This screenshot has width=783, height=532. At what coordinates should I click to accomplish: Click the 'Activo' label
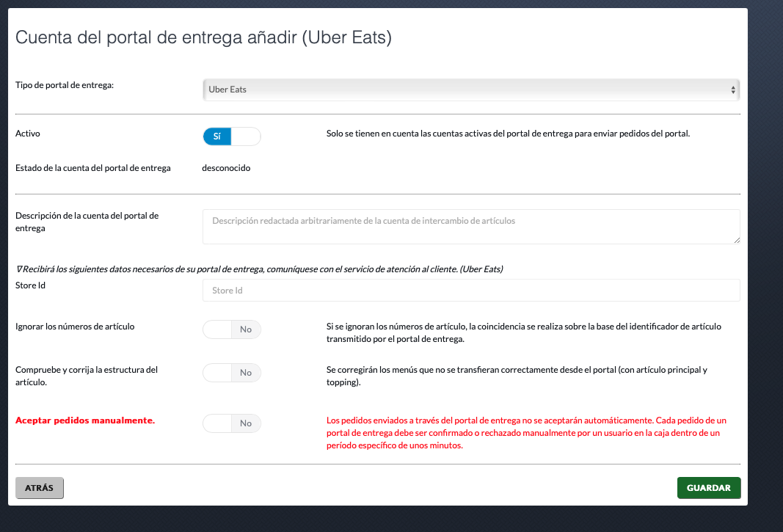[27, 134]
